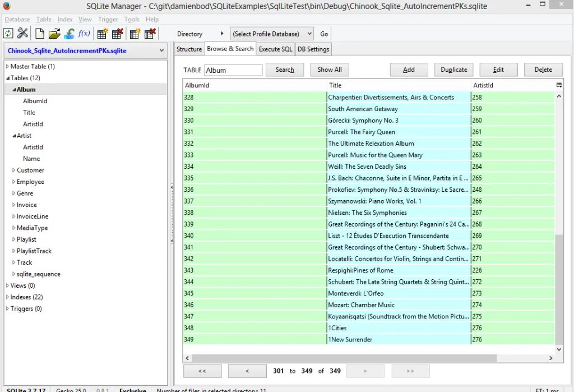
Task: Open the Trigger menu
Action: coord(108,19)
